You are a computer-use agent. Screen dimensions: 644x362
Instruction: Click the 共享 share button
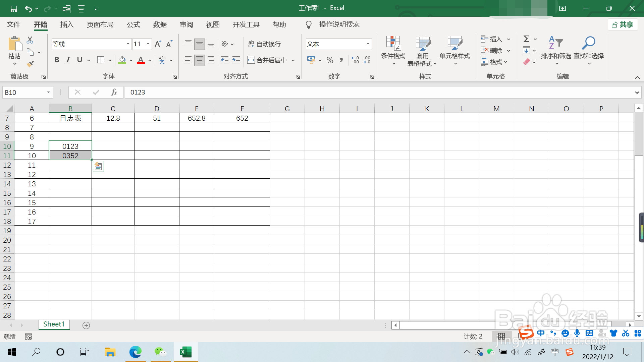(623, 24)
